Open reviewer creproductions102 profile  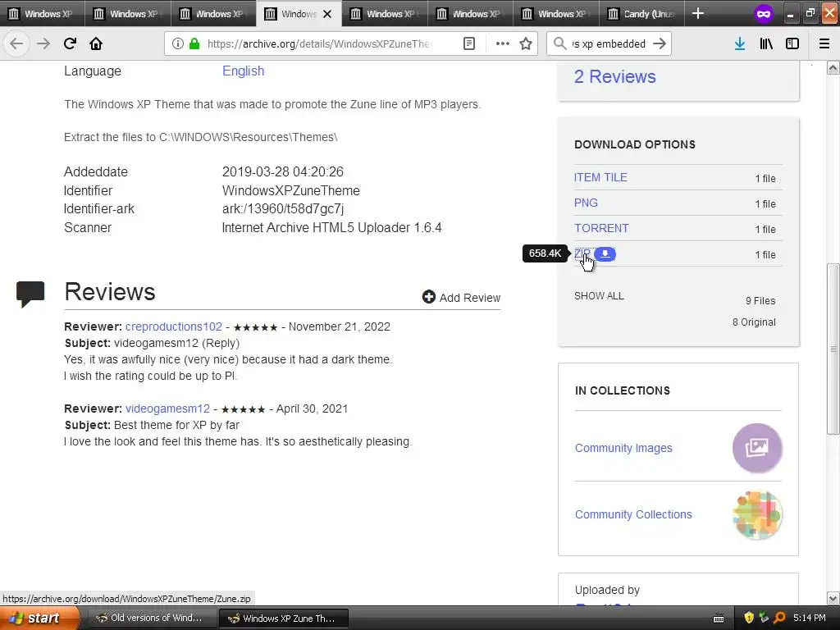174,326
